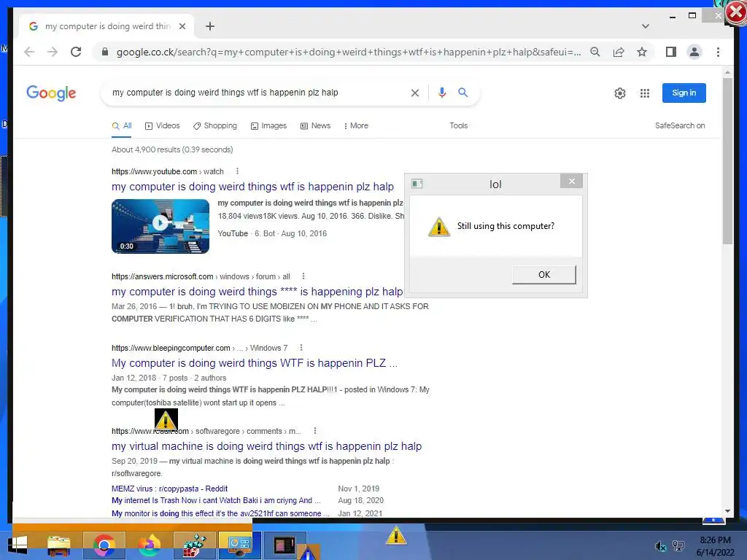
Task: Expand the More search categories
Action: tap(355, 125)
